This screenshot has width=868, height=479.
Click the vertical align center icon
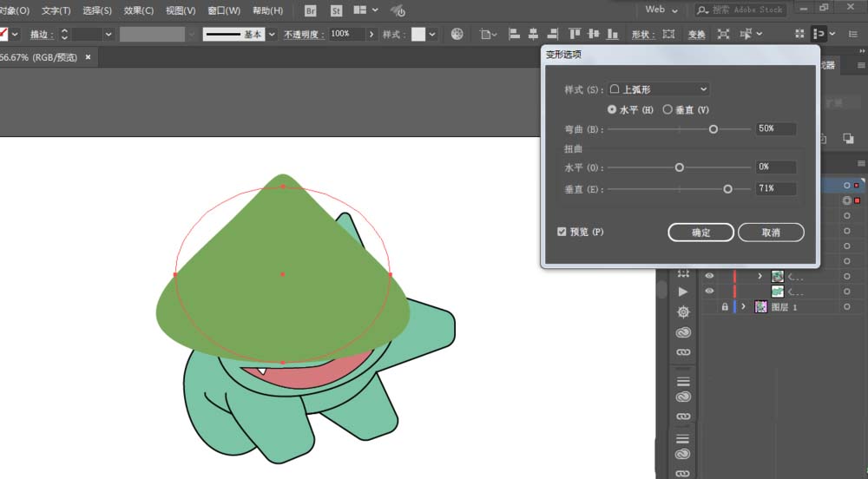tap(594, 34)
